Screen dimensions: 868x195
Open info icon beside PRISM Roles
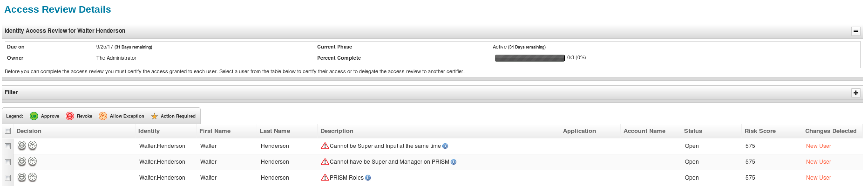point(368,178)
